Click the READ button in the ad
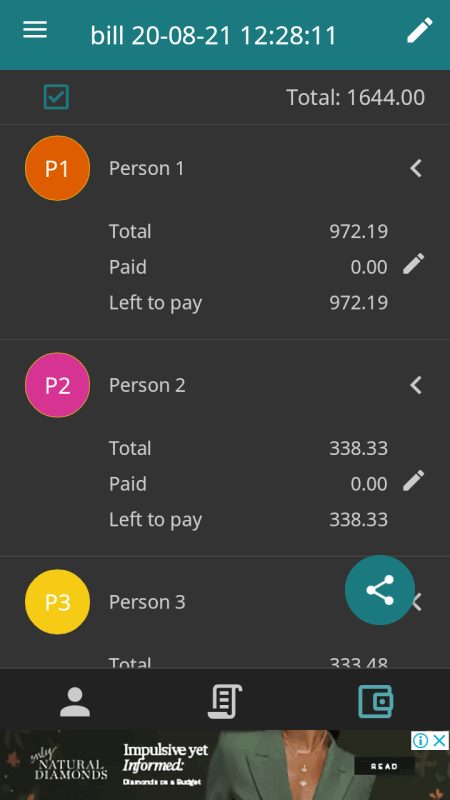Viewport: 450px width, 800px height. 384,766
